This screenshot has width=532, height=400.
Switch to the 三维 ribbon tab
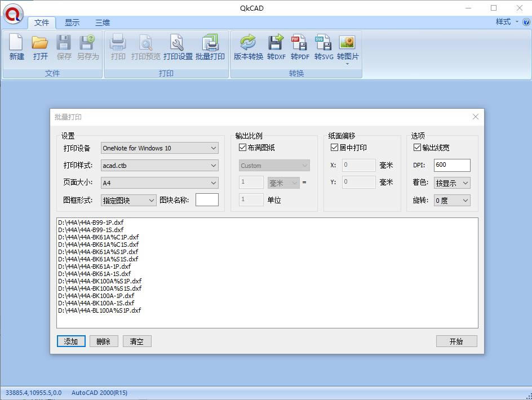103,23
